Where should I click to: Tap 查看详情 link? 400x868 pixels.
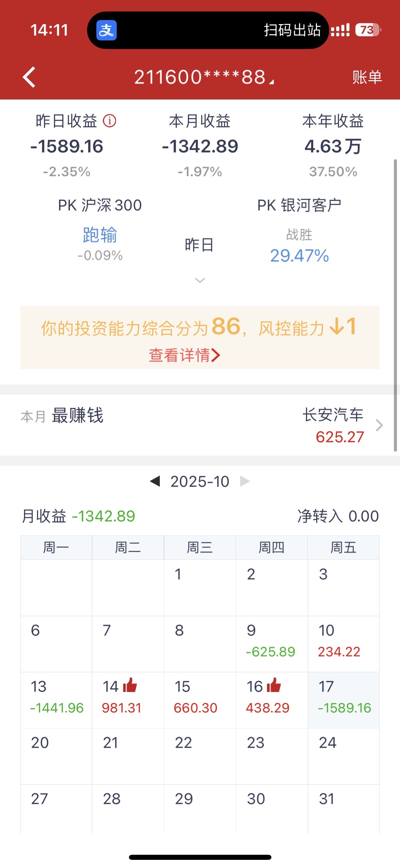click(185, 355)
